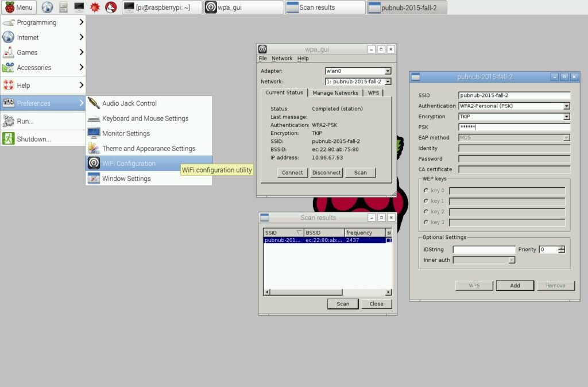
Task: Increase Priority with the spinner up arrow
Action: pos(561,246)
